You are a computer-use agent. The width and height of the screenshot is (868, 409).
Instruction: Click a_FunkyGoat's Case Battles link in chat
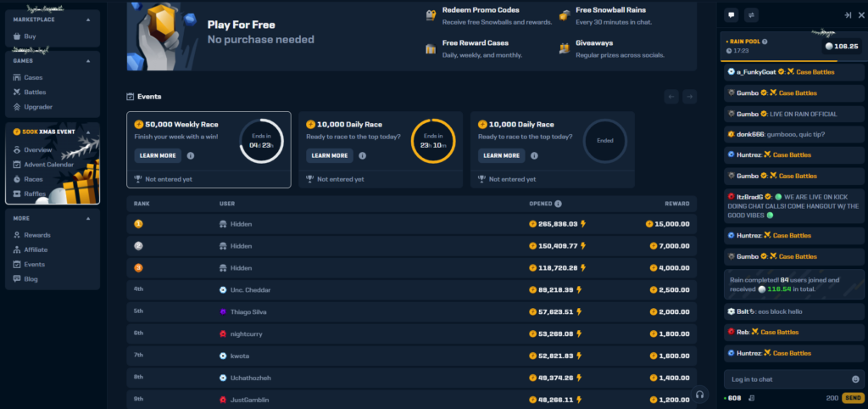click(x=806, y=72)
